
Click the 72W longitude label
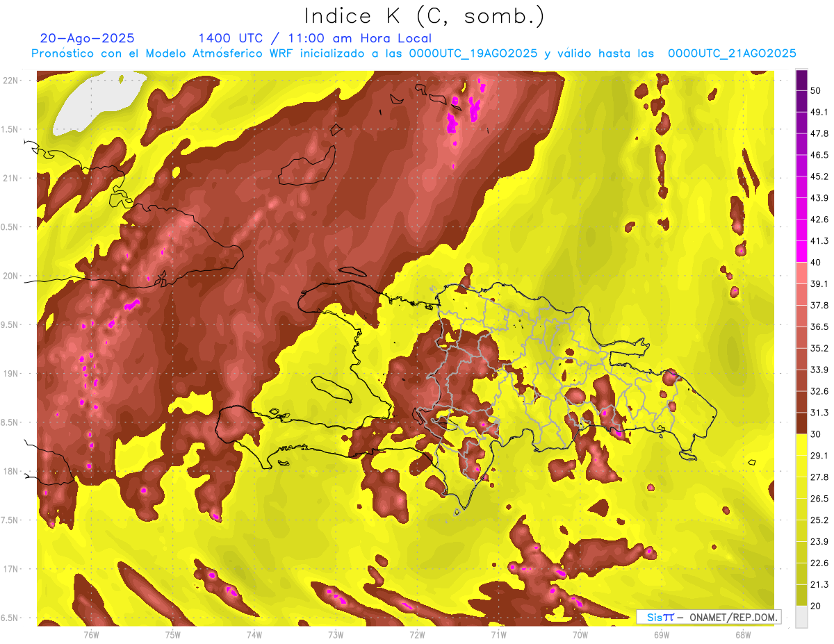coord(417,634)
